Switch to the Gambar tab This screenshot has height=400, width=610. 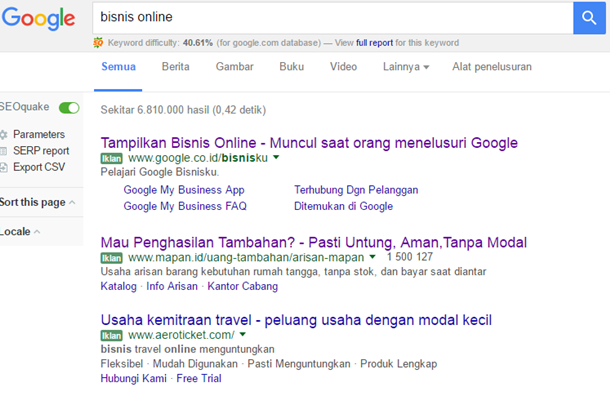click(235, 67)
